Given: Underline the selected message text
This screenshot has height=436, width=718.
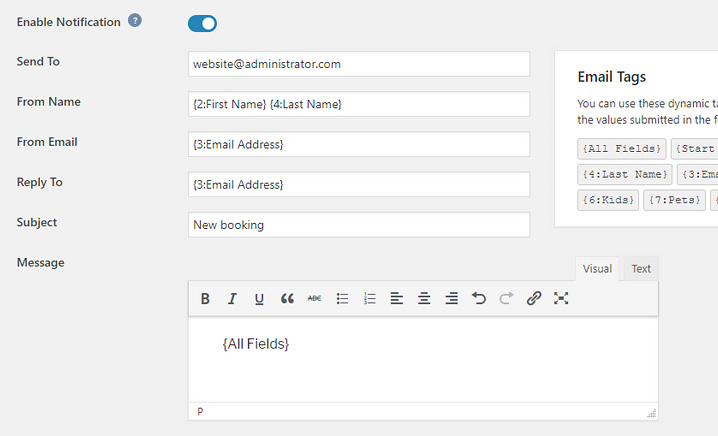Looking at the screenshot, I should click(259, 298).
